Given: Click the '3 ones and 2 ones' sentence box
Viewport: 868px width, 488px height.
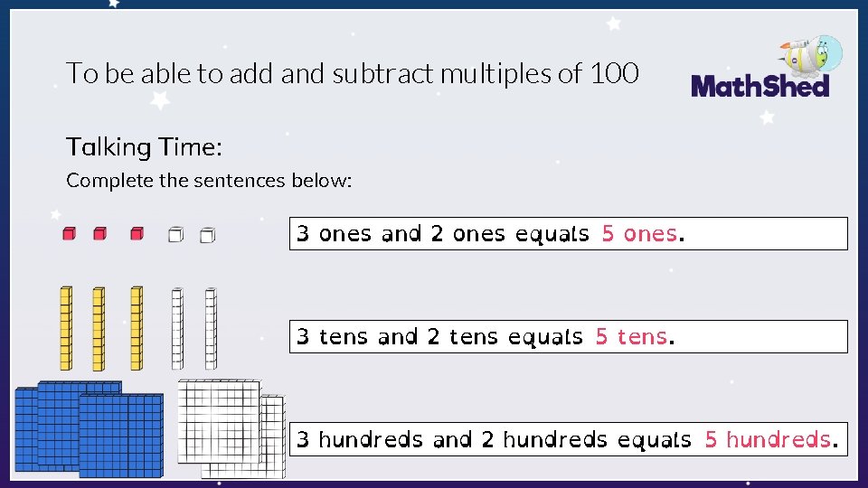Looking at the screenshot, I should pyautogui.click(x=569, y=233).
